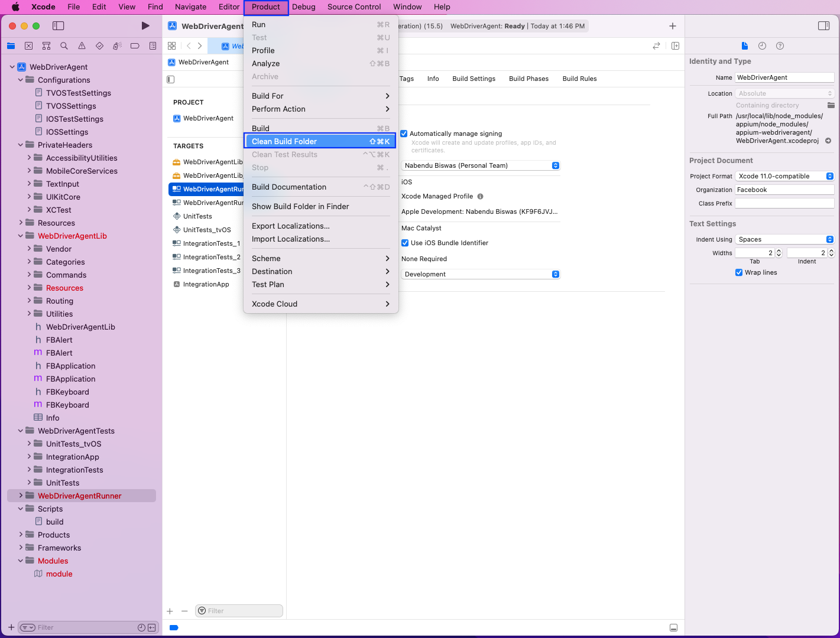
Task: Choose Show Build Folder in Finder
Action: (x=321, y=206)
